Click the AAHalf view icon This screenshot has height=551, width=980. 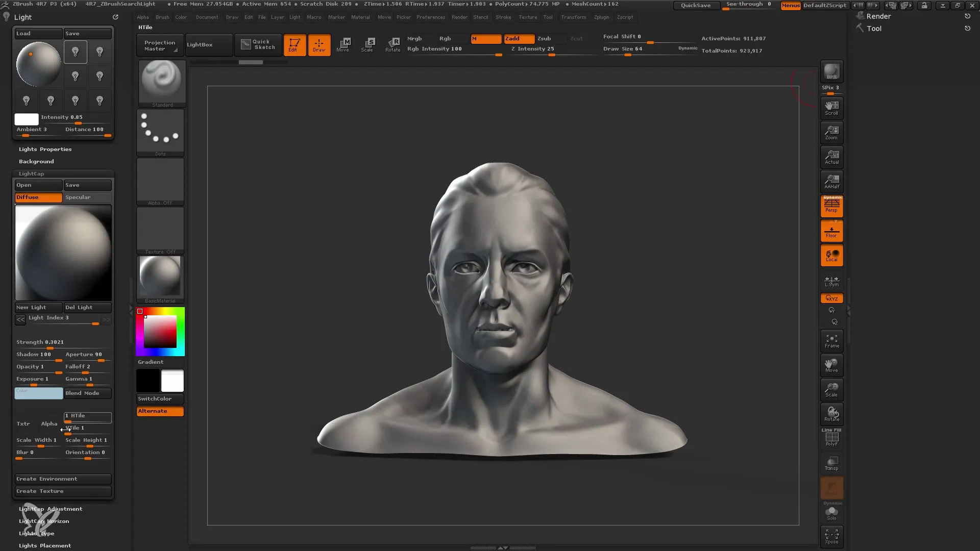coord(831,181)
